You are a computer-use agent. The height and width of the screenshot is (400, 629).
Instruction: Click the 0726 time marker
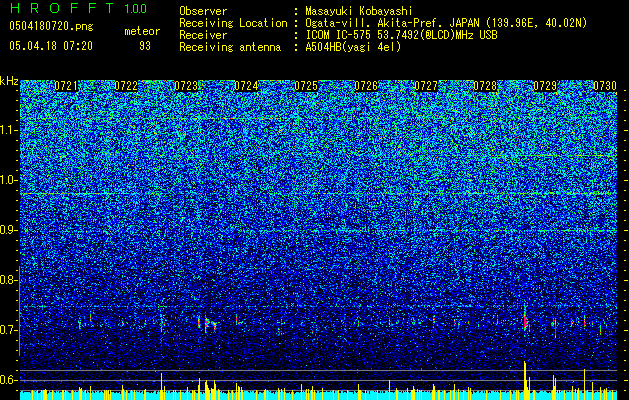click(366, 86)
